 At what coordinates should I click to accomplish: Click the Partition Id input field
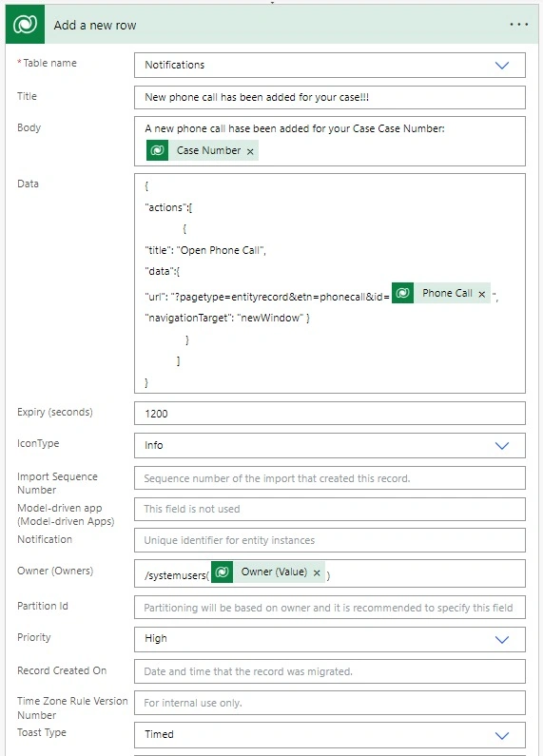click(x=330, y=608)
